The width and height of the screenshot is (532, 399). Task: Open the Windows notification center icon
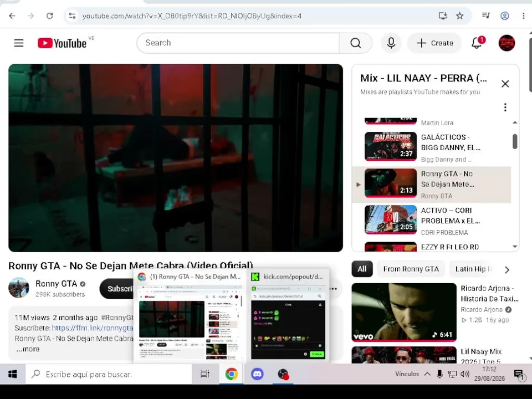pos(519,374)
